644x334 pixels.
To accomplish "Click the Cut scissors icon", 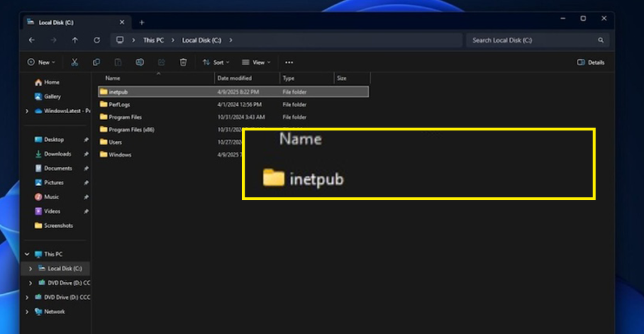I will click(x=74, y=62).
